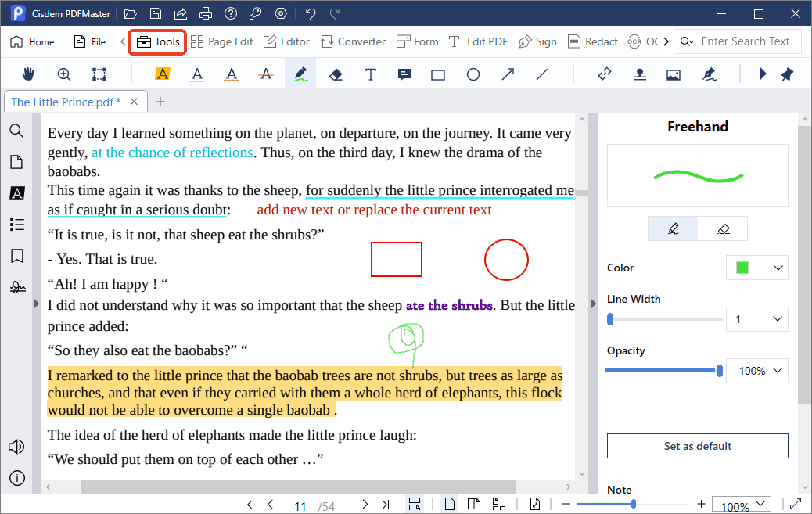Open the Search panel in left sidebar
Image resolution: width=812 pixels, height=514 pixels.
pos(16,131)
